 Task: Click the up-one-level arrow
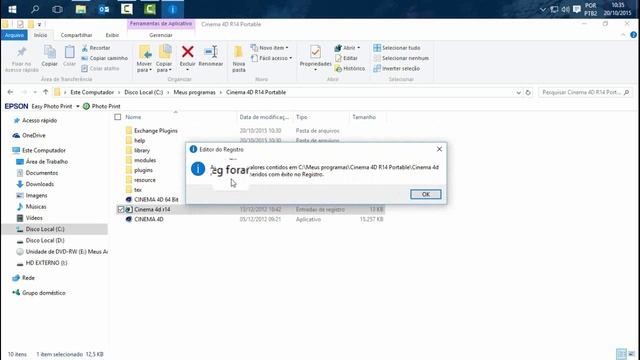click(x=46, y=92)
